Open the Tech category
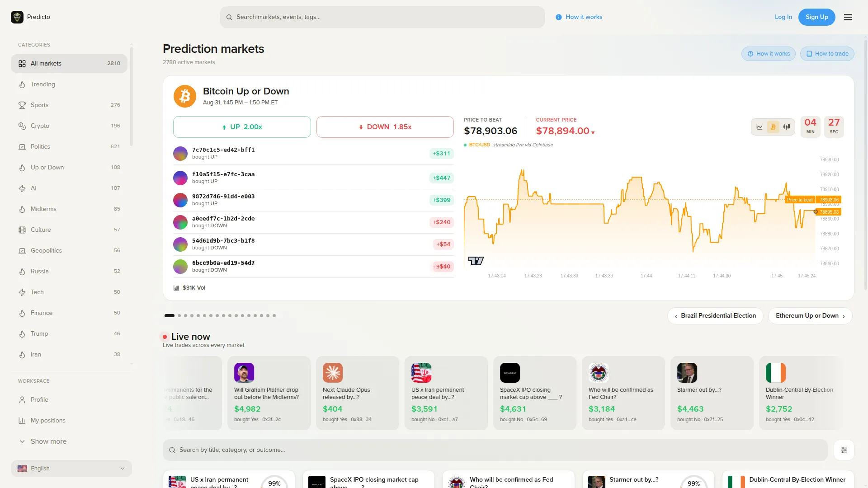The width and height of the screenshot is (868, 488). click(x=69, y=292)
